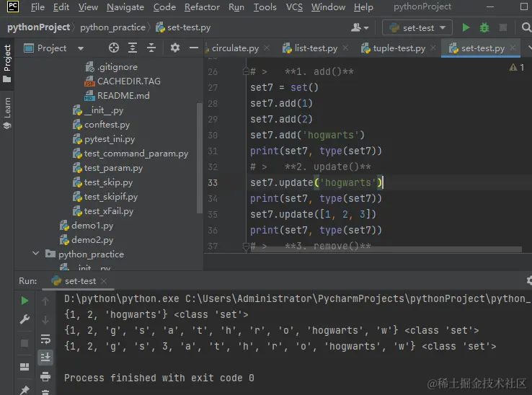Click the editor horizontal scrollbar
Image resolution: width=532 pixels, height=395 pixels.
386,249
